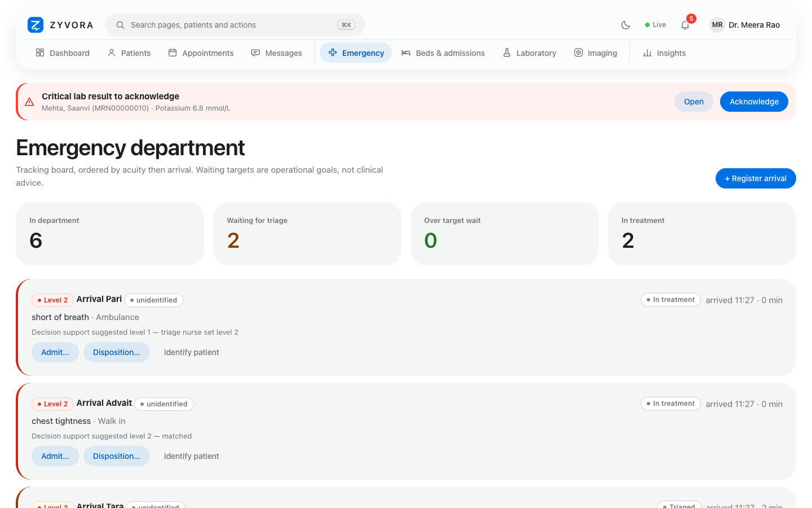Click the Dashboard grid icon
Screen dimensions: 812x508
[40, 52]
